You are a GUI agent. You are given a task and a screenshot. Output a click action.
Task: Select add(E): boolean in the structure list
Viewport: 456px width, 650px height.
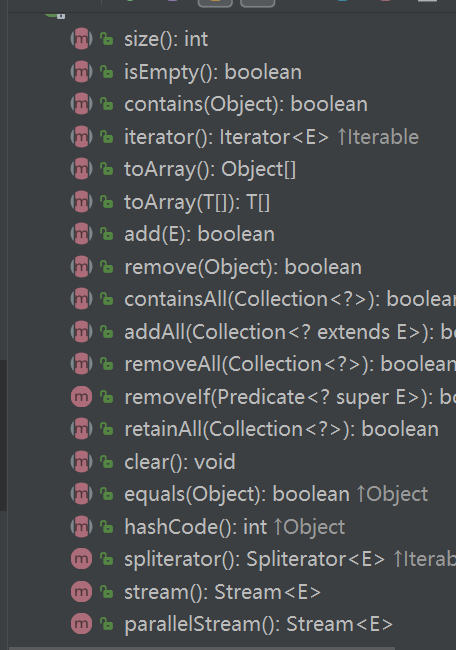(x=199, y=235)
